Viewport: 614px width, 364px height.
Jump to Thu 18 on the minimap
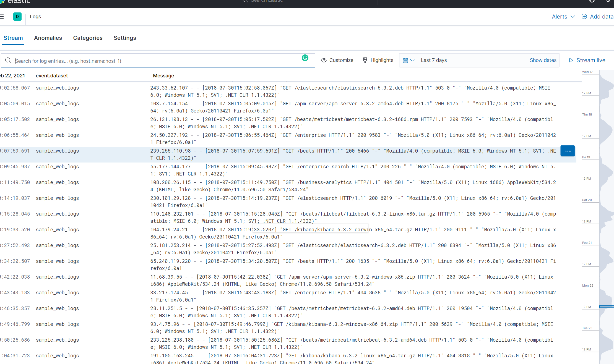tap(587, 114)
